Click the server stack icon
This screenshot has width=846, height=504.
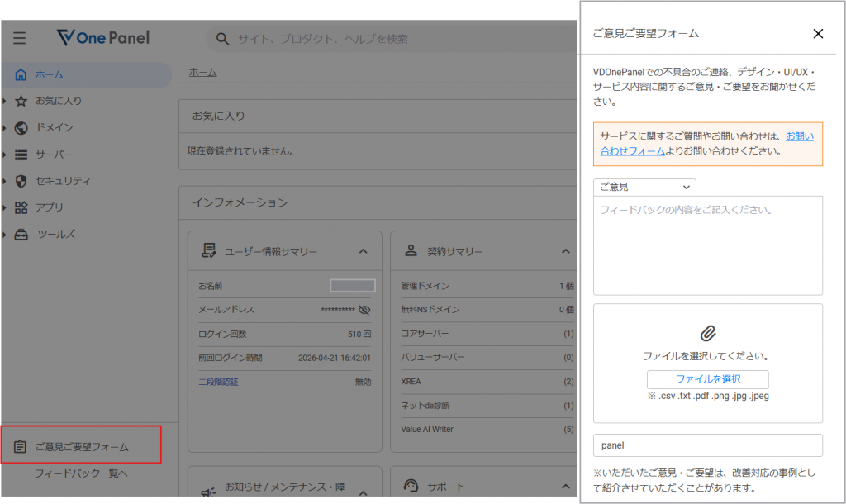click(21, 155)
